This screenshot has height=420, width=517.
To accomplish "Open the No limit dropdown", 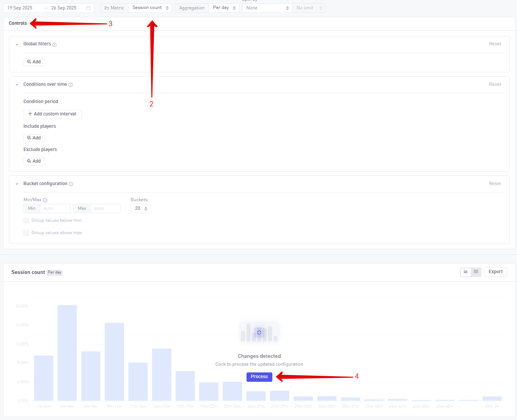I will pos(309,8).
